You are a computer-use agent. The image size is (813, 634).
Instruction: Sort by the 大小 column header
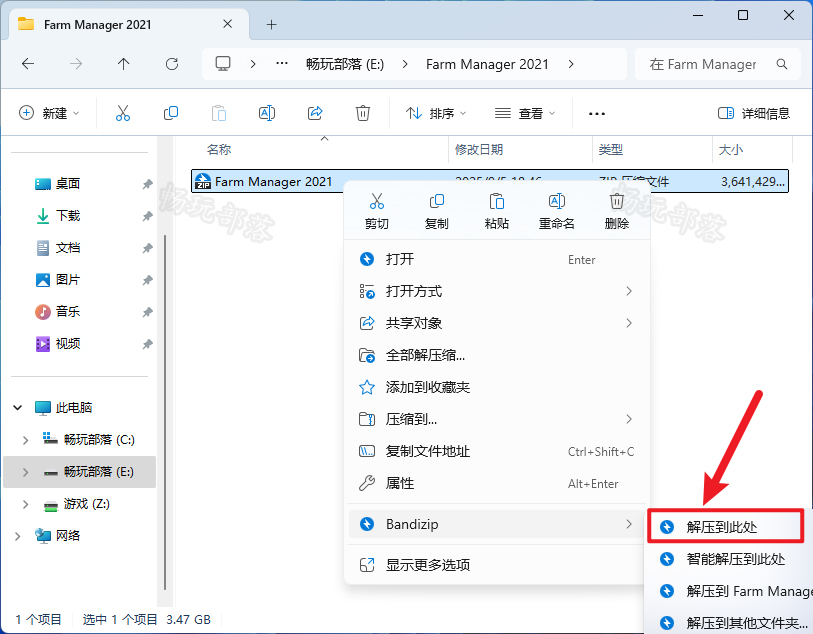point(731,150)
